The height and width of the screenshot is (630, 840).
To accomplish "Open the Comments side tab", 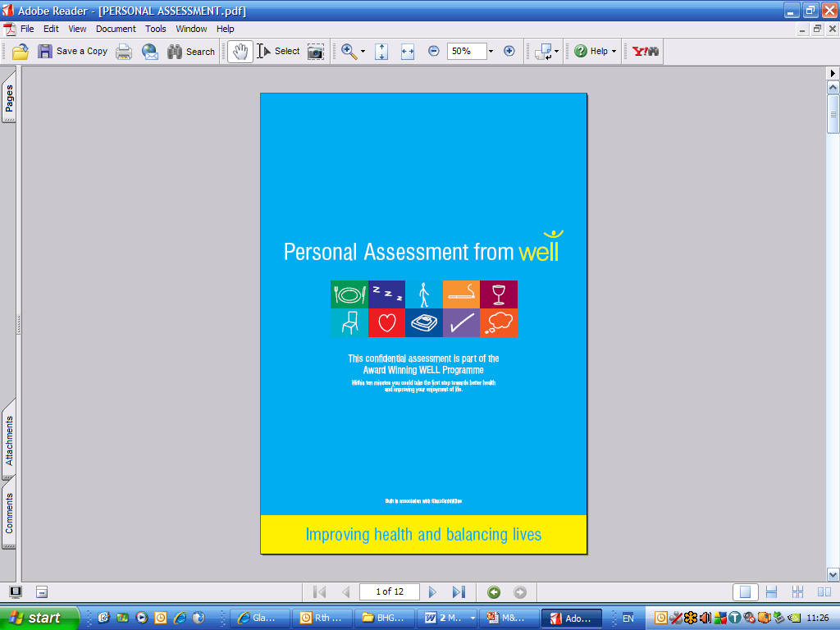I will pyautogui.click(x=9, y=513).
